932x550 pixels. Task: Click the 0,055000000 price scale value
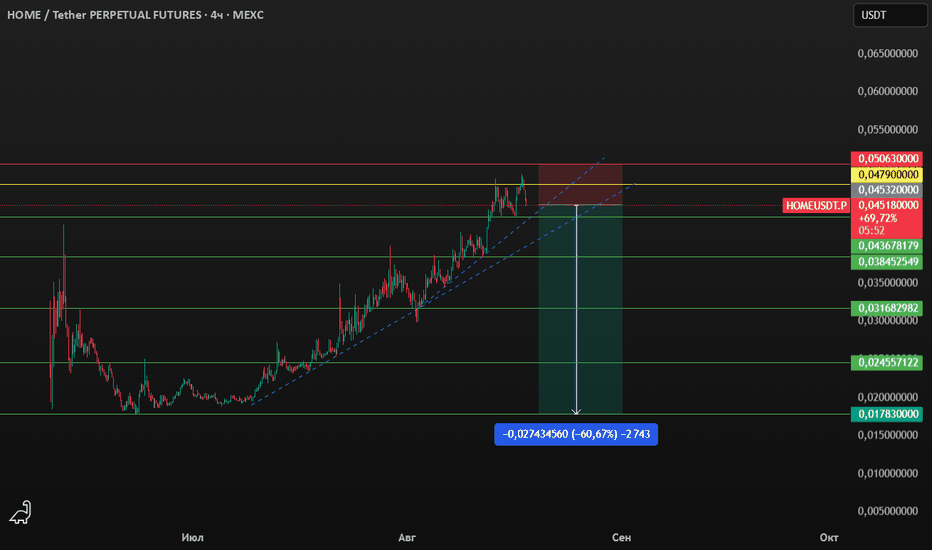(x=887, y=130)
